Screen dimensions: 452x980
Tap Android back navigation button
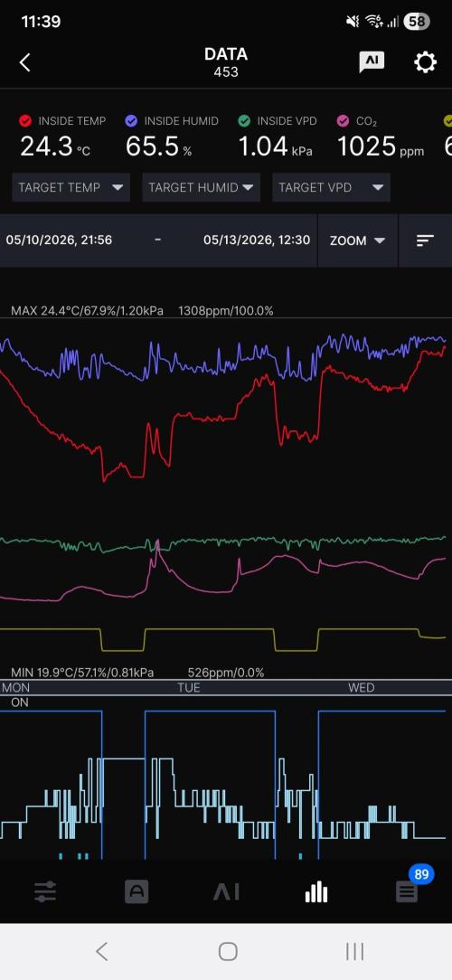pyautogui.click(x=101, y=951)
